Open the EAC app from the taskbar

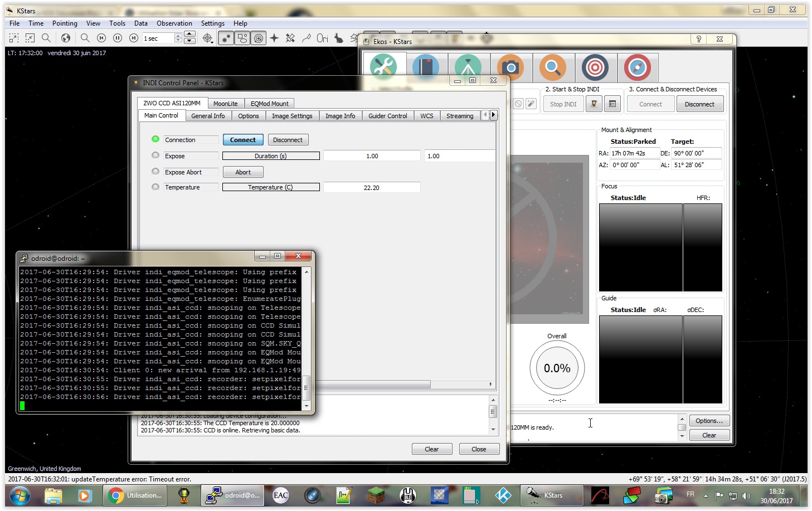[x=281, y=495]
